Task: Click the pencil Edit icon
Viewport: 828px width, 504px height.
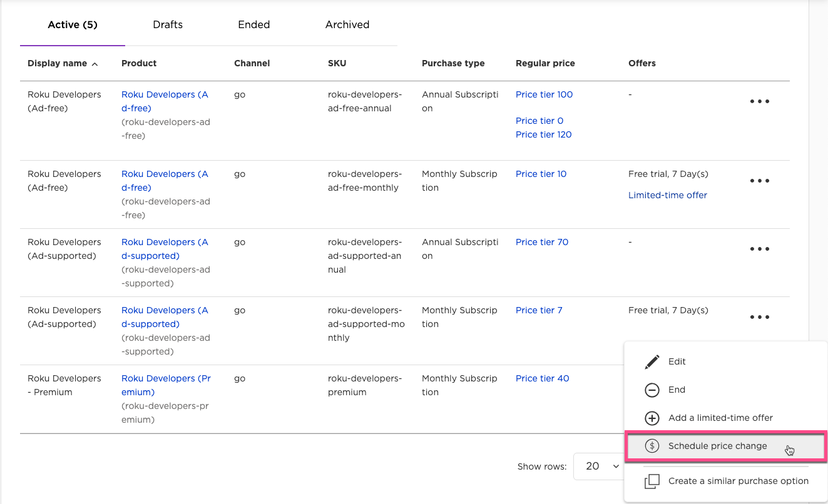Action: pyautogui.click(x=652, y=361)
